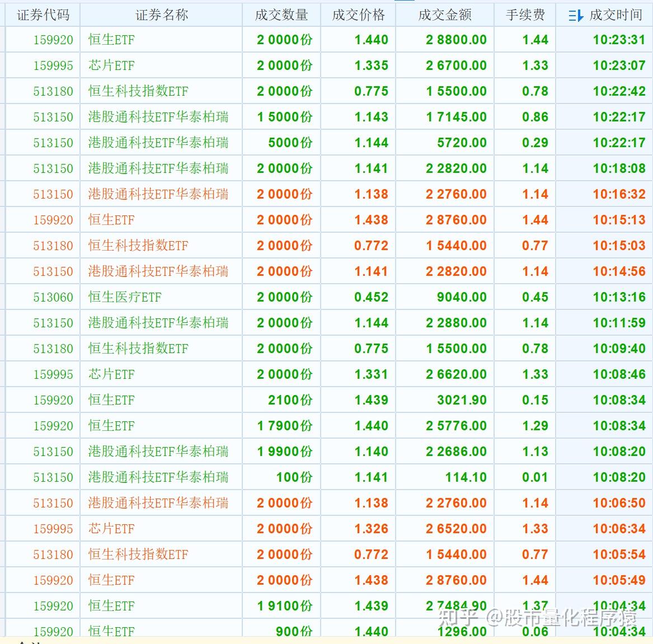Click the fee value 0.86
The height and width of the screenshot is (644, 653).
pyautogui.click(x=535, y=117)
